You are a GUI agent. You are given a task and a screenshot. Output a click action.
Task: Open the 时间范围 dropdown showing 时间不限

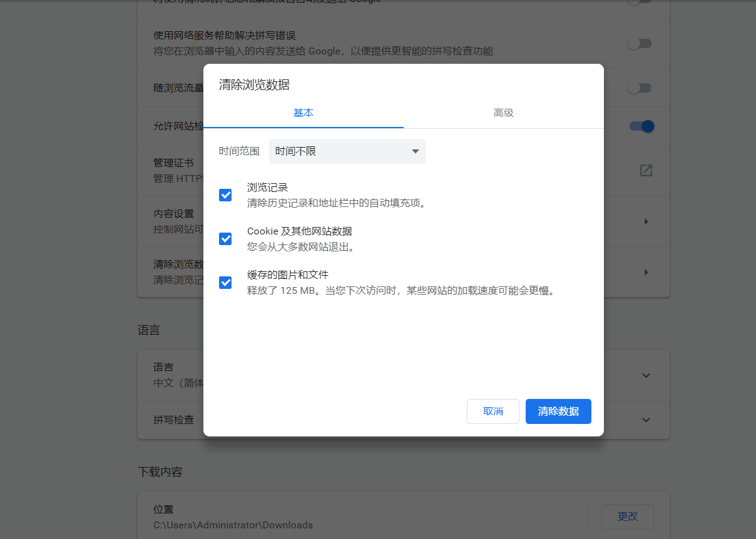coord(347,151)
